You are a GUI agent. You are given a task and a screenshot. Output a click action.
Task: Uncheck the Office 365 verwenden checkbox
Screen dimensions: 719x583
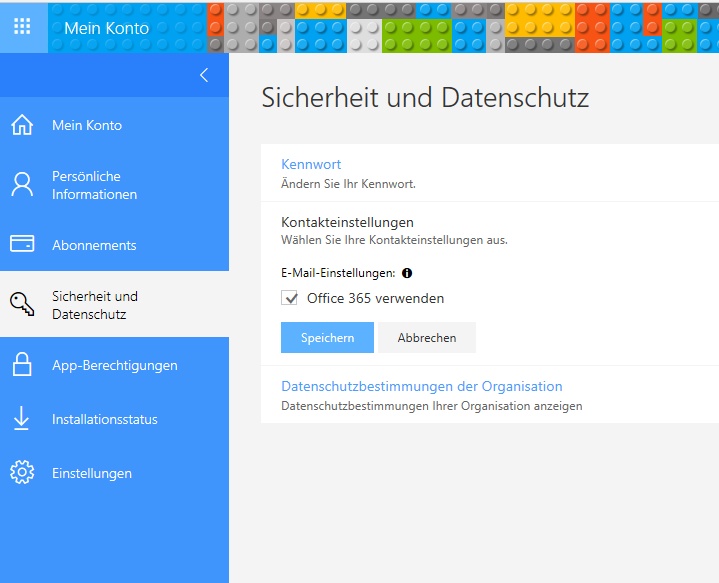click(289, 298)
